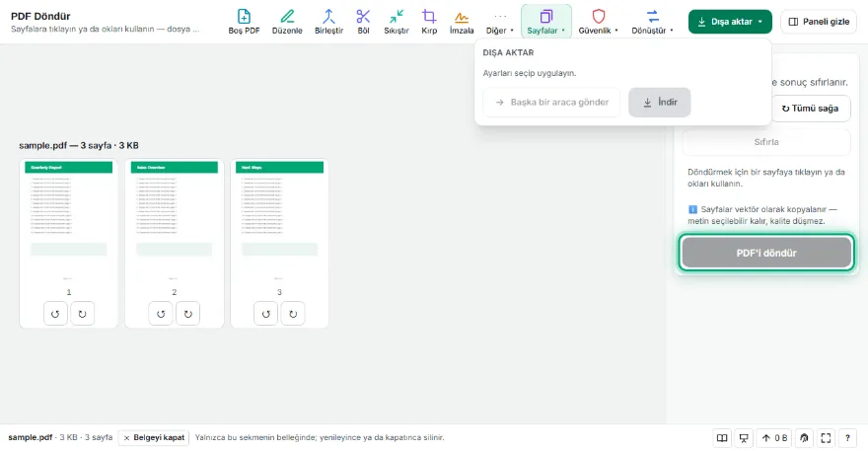
Task: Rotate page 3 clockwise
Action: (293, 314)
